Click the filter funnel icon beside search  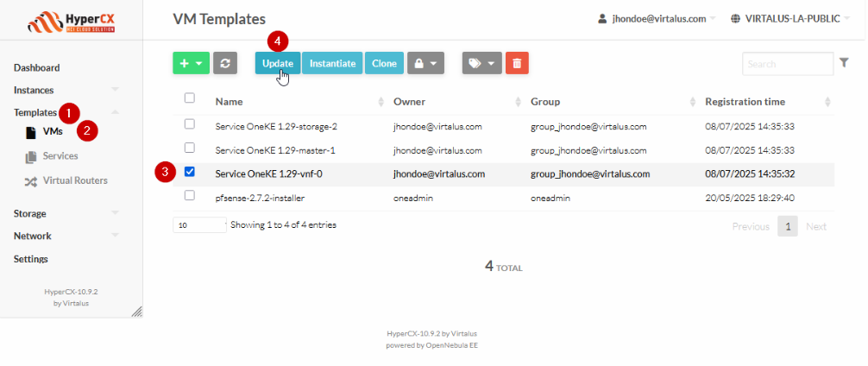(844, 63)
